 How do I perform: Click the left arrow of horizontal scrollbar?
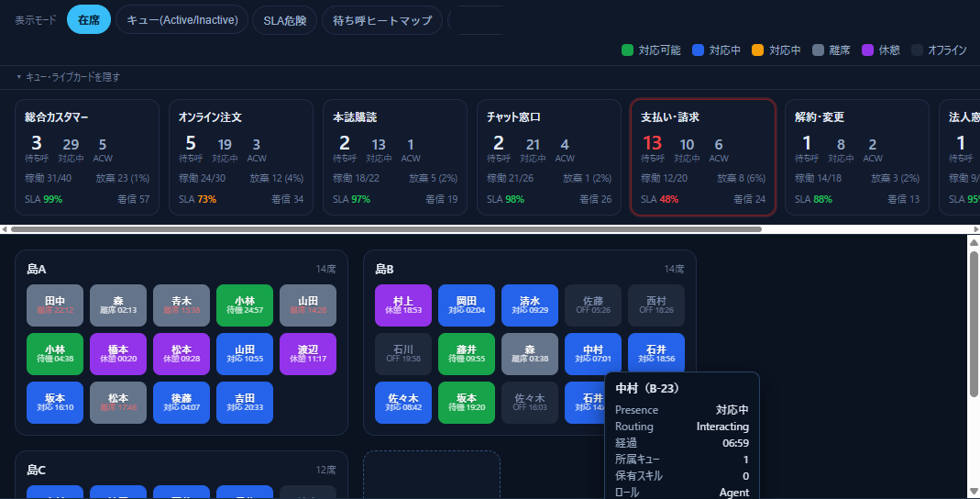5,229
